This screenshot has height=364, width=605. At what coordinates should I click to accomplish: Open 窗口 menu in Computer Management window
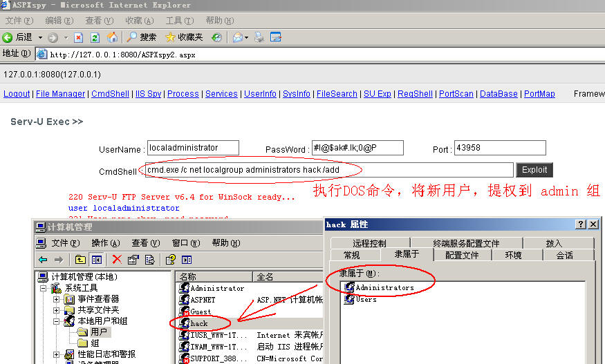(186, 243)
